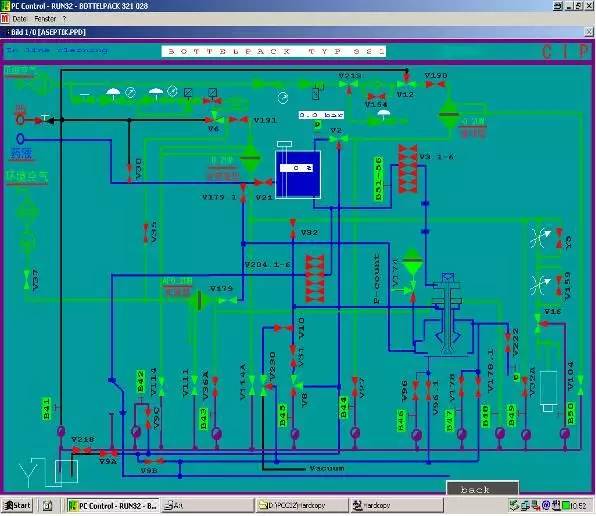Click valve V9A symbol
The width and height of the screenshot is (596, 516).
(109, 453)
